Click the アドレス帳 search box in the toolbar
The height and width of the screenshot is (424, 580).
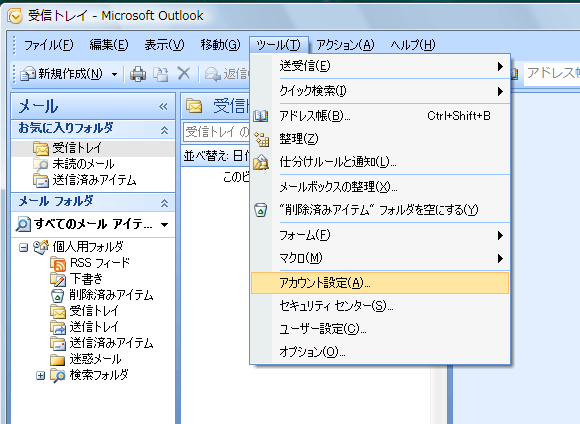click(x=552, y=73)
